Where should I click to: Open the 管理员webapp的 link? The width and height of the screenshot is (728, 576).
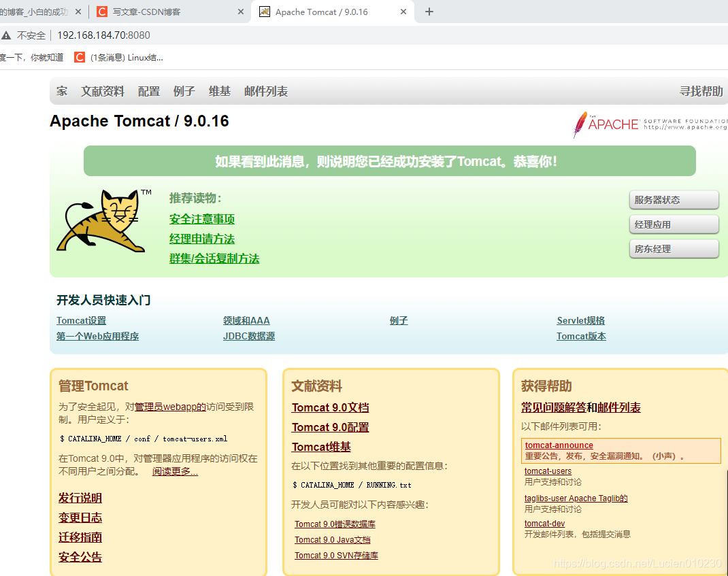(170, 407)
